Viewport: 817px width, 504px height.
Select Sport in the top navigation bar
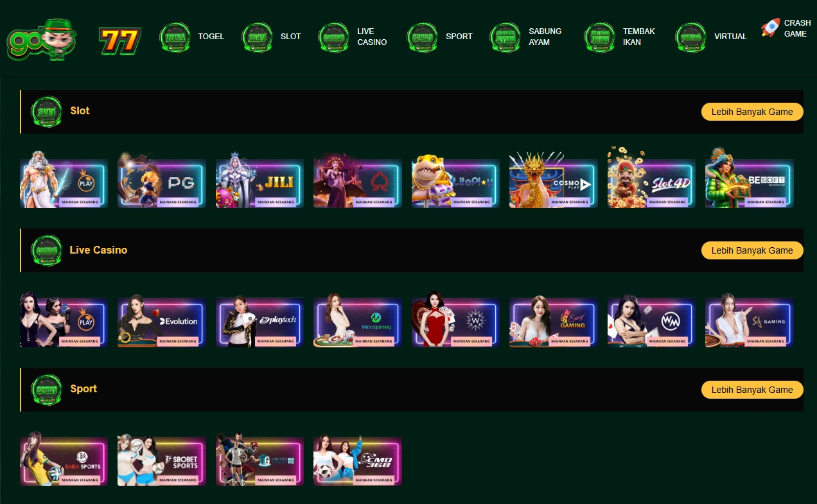tap(440, 37)
